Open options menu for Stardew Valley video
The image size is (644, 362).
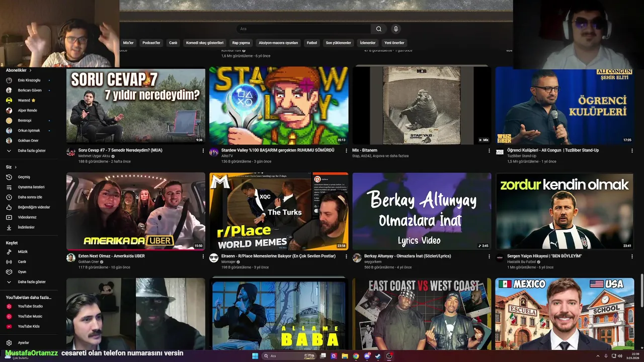coord(346,150)
